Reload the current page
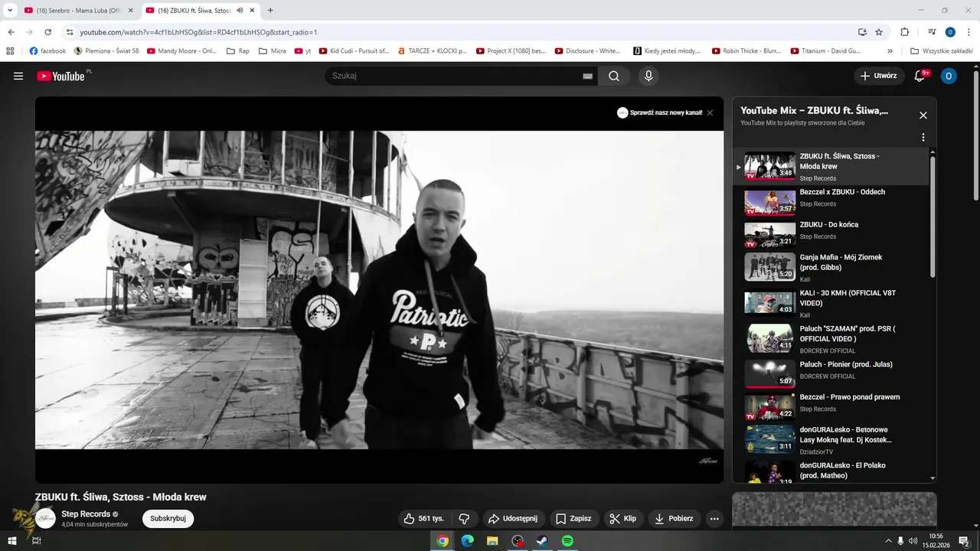 point(48,32)
